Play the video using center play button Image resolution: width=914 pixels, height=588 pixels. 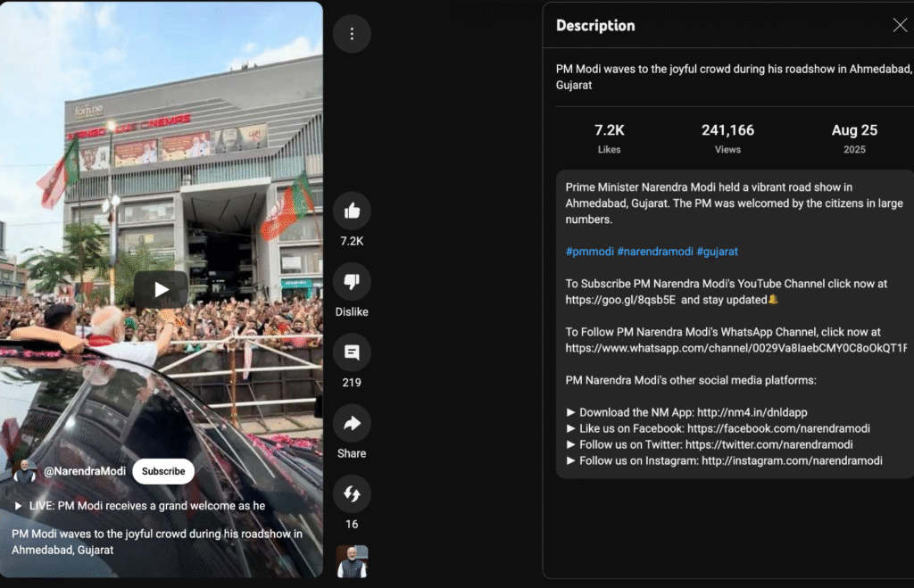pyautogui.click(x=161, y=290)
